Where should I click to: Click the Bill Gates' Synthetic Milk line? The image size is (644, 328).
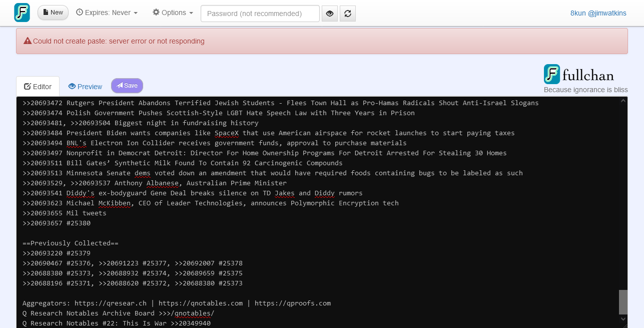183,163
